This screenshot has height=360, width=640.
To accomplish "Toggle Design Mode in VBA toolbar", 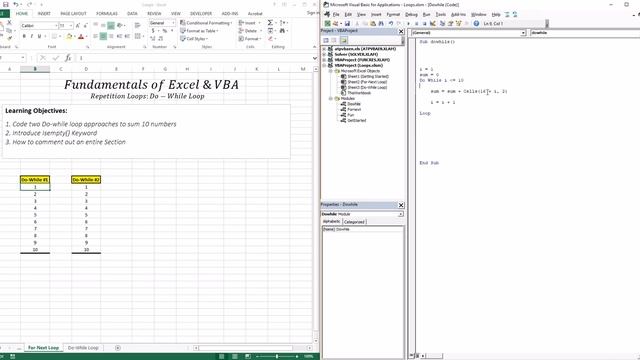I will pyautogui.click(x=433, y=24).
